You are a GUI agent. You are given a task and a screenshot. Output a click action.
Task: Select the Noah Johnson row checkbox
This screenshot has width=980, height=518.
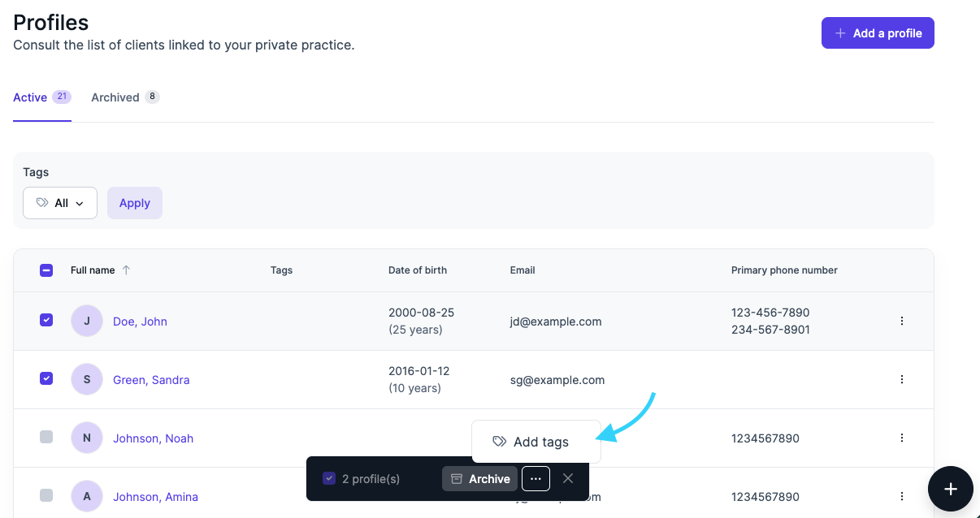46,438
